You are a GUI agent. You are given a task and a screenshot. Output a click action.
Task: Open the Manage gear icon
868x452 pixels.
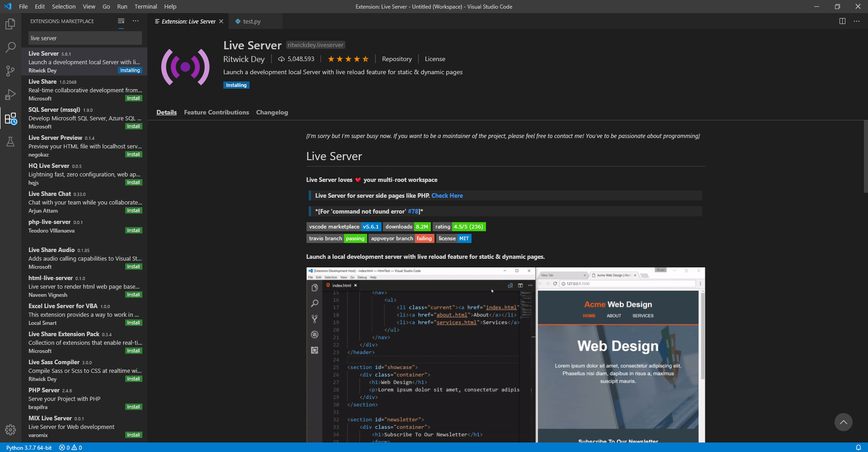click(x=10, y=430)
